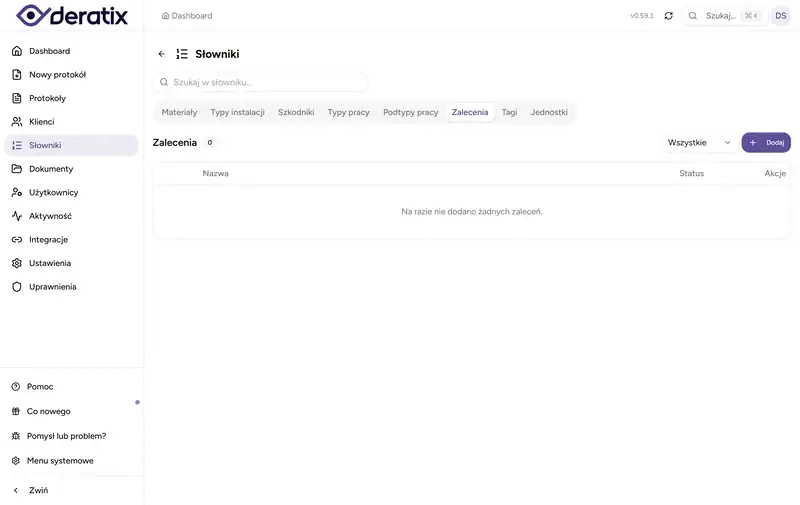Expand the Wszystkie status filter dropdown
The height and width of the screenshot is (505, 800).
[x=699, y=143]
